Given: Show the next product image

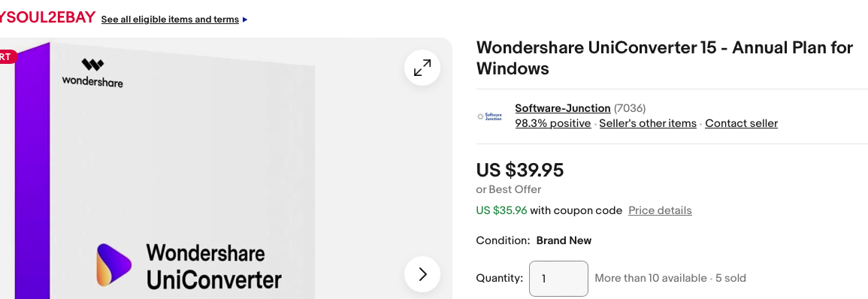Looking at the screenshot, I should [422, 274].
